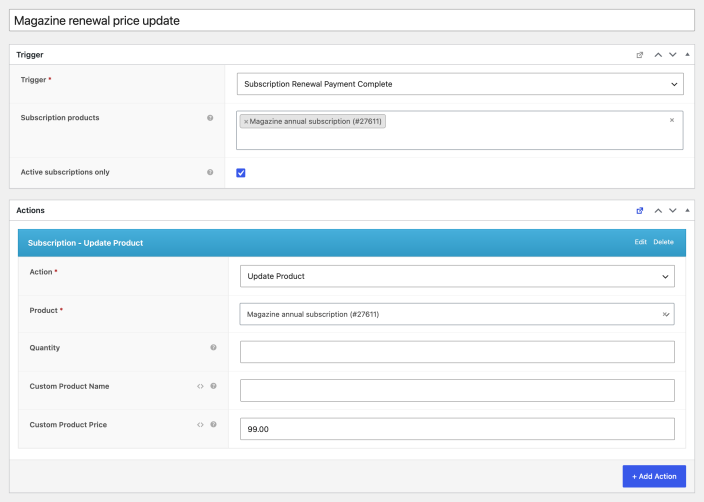Move Trigger panel up arrow

pyautogui.click(x=658, y=55)
